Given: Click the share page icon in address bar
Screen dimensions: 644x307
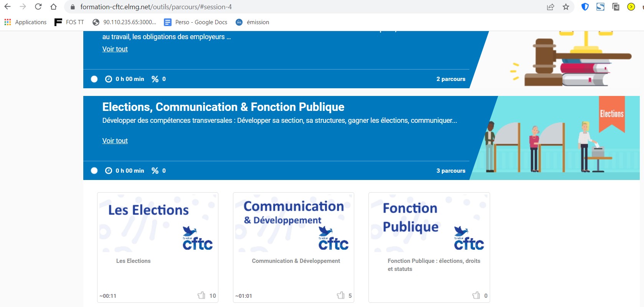Looking at the screenshot, I should pos(550,7).
